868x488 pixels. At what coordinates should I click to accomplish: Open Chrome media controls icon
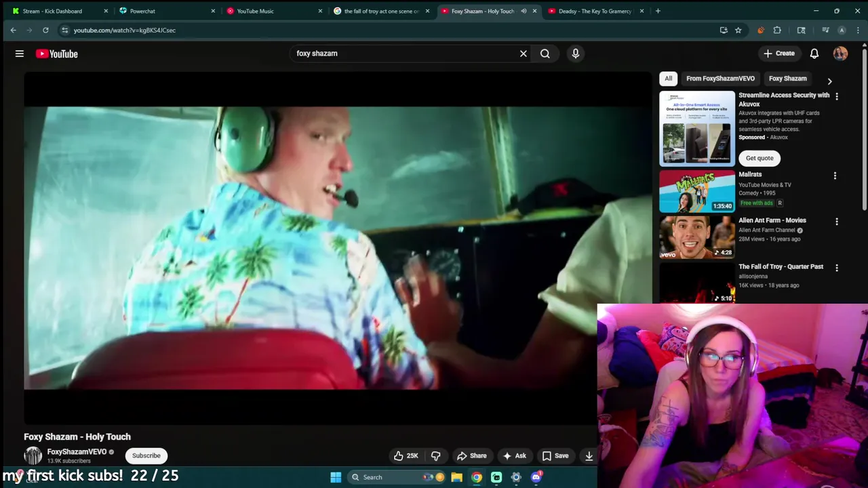coord(825,30)
